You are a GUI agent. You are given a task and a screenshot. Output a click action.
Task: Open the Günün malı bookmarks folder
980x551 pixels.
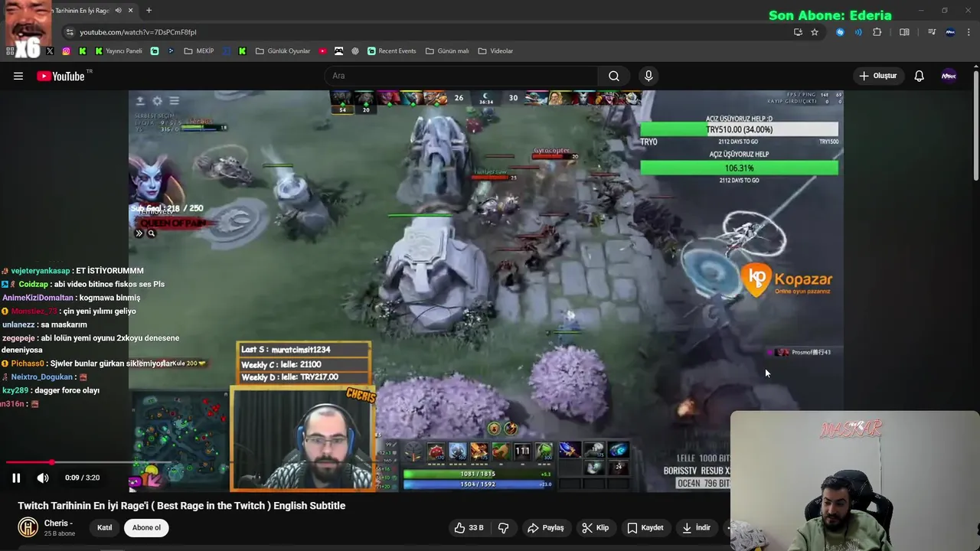(447, 51)
